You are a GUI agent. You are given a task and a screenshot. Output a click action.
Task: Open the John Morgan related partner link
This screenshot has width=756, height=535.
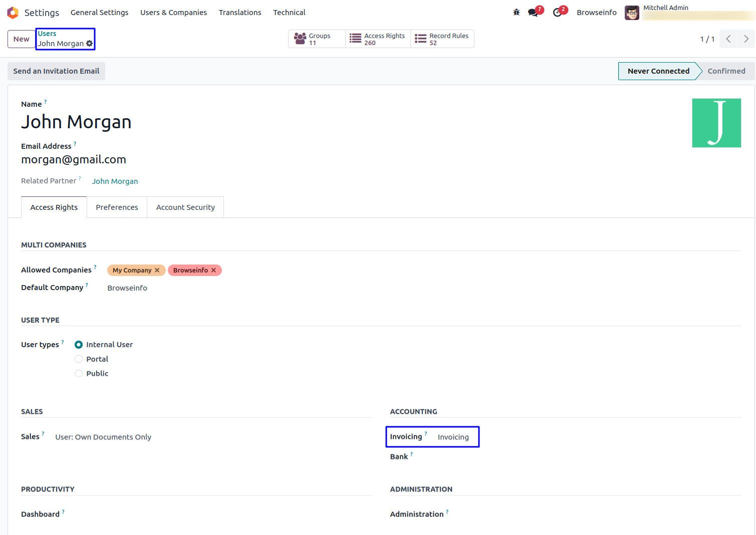pos(115,181)
